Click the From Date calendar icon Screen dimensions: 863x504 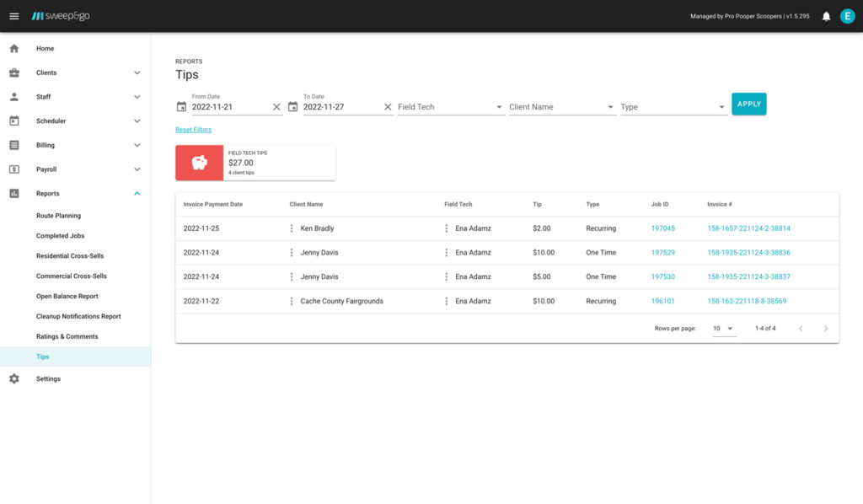181,107
